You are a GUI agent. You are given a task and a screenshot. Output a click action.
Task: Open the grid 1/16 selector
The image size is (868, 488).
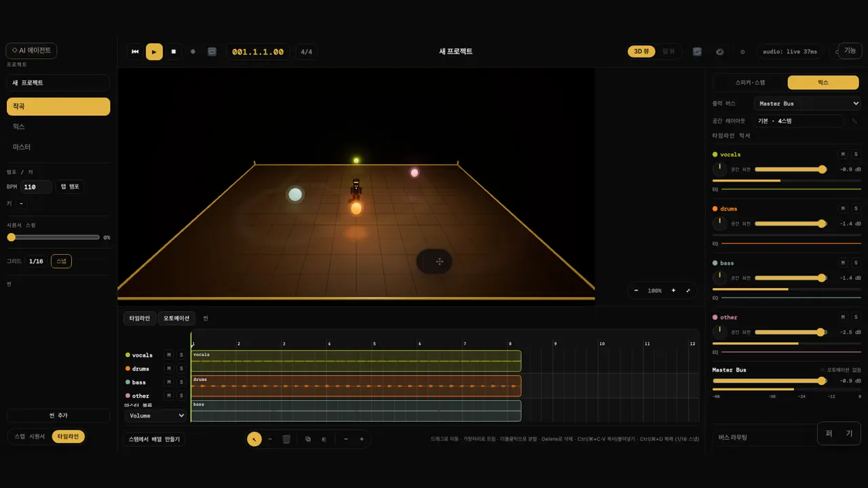(36, 261)
